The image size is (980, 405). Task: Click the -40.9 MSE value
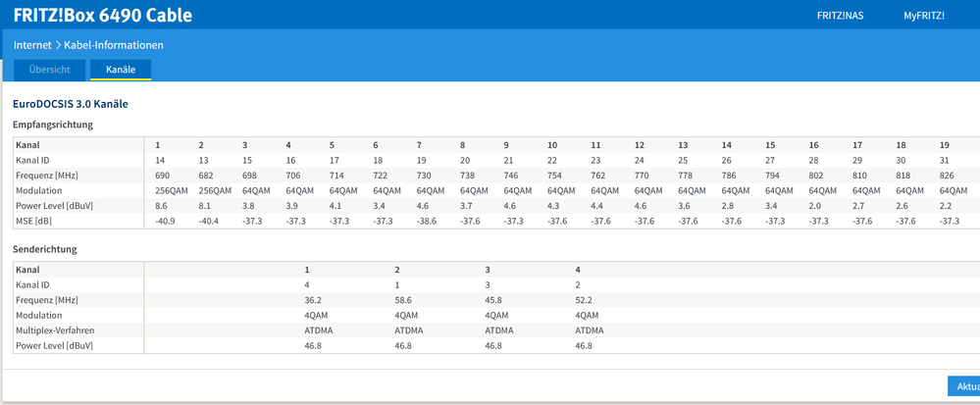pos(165,222)
